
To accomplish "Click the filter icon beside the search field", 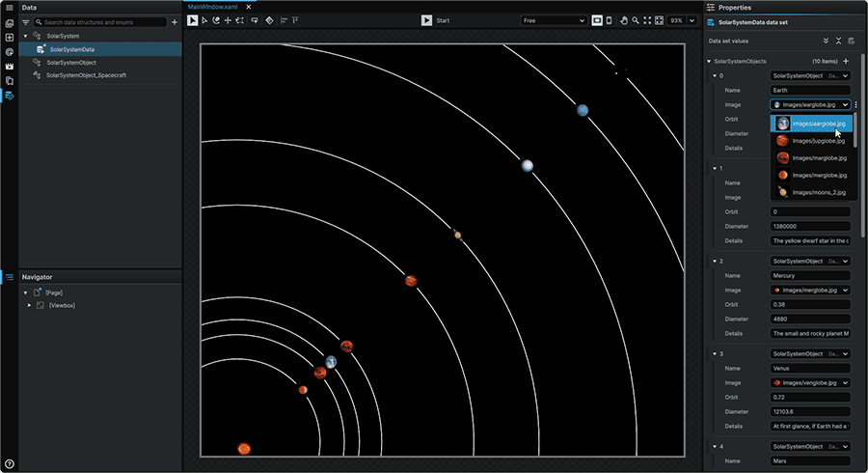I will [25, 22].
